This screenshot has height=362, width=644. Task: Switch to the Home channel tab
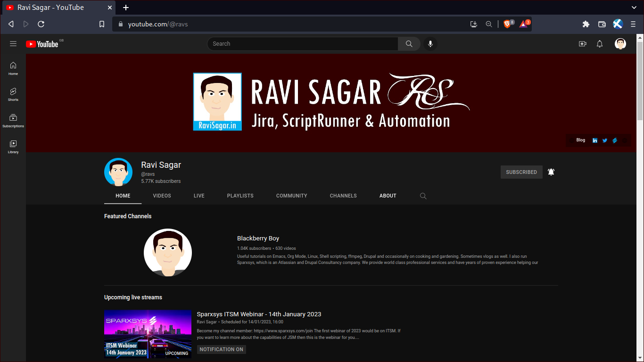pyautogui.click(x=123, y=196)
